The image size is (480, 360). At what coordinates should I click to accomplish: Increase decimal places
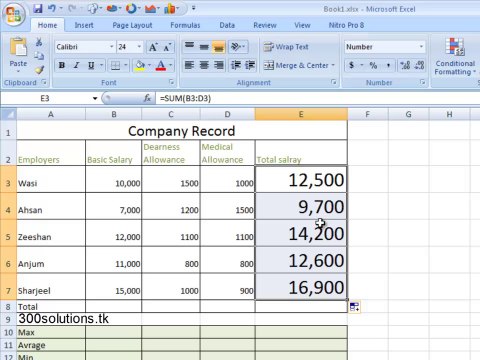point(405,65)
